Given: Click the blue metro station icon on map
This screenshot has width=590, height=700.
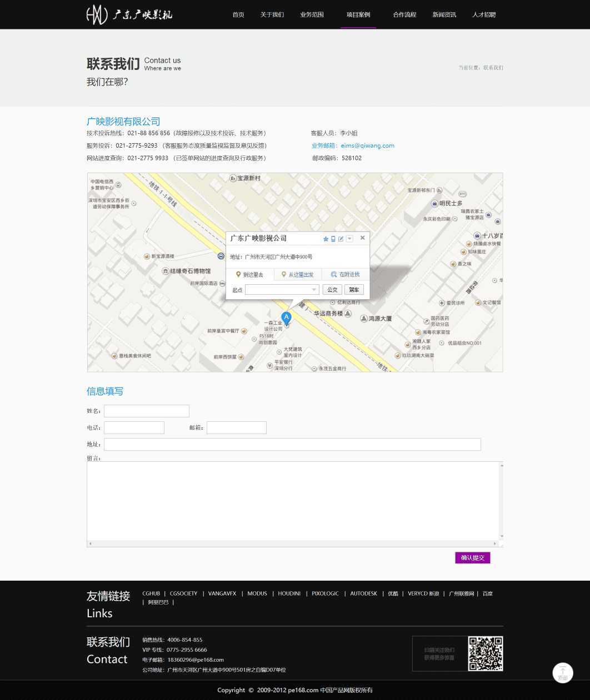Looking at the screenshot, I should [221, 256].
